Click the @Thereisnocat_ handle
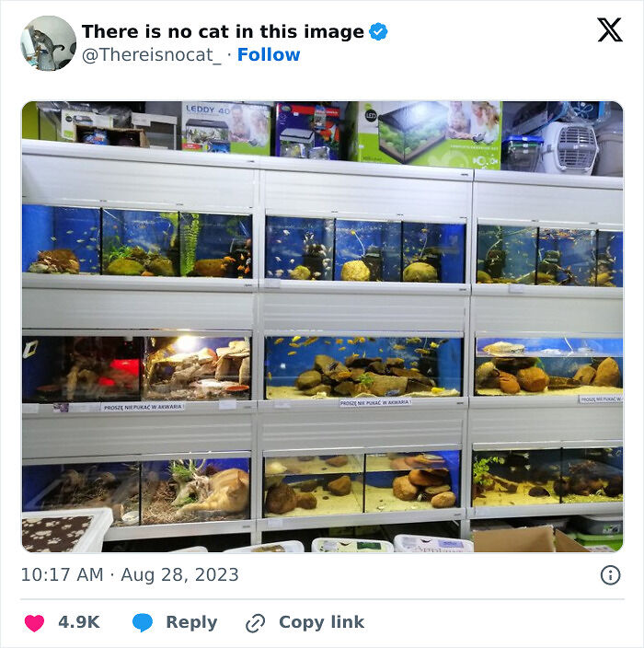644x648 pixels. pyautogui.click(x=152, y=55)
